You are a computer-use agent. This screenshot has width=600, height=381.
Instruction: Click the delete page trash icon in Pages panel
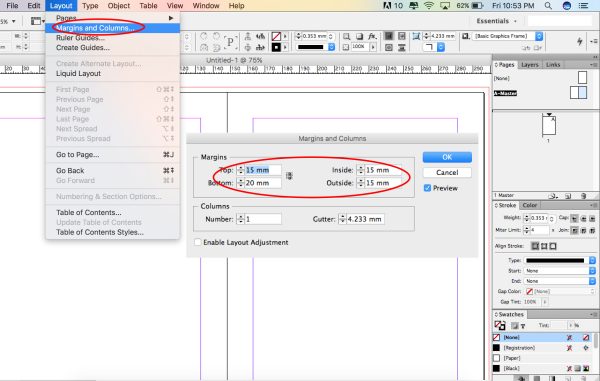[584, 196]
